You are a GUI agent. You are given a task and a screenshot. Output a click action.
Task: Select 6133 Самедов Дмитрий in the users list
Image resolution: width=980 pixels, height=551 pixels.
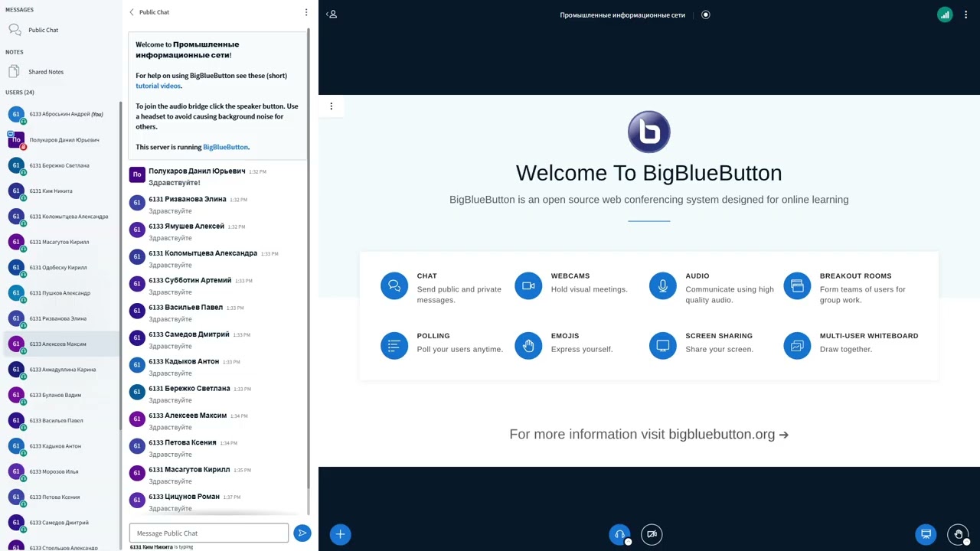click(x=61, y=523)
